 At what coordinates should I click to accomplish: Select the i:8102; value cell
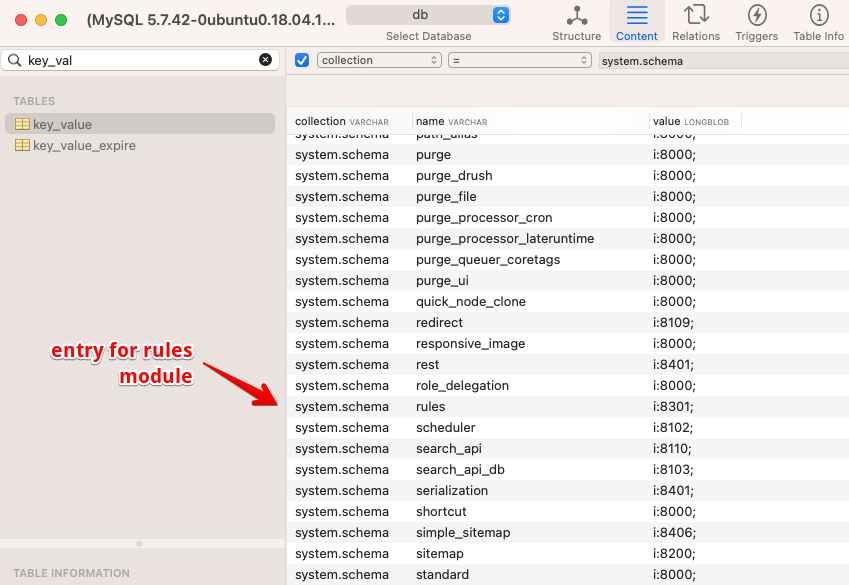pos(672,427)
